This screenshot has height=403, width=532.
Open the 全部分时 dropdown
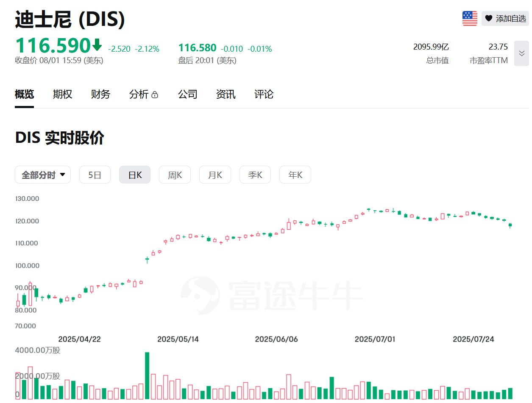click(x=43, y=175)
